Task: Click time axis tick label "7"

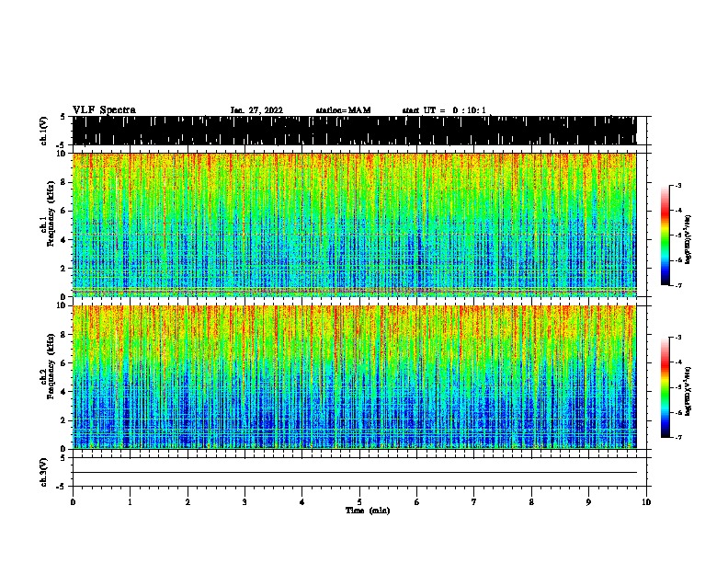Action: point(474,502)
